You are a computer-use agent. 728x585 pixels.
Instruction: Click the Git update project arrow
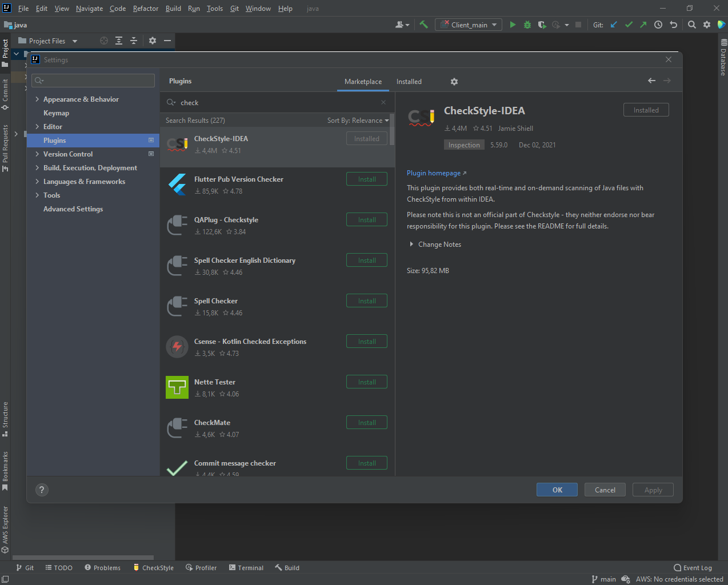click(x=614, y=25)
